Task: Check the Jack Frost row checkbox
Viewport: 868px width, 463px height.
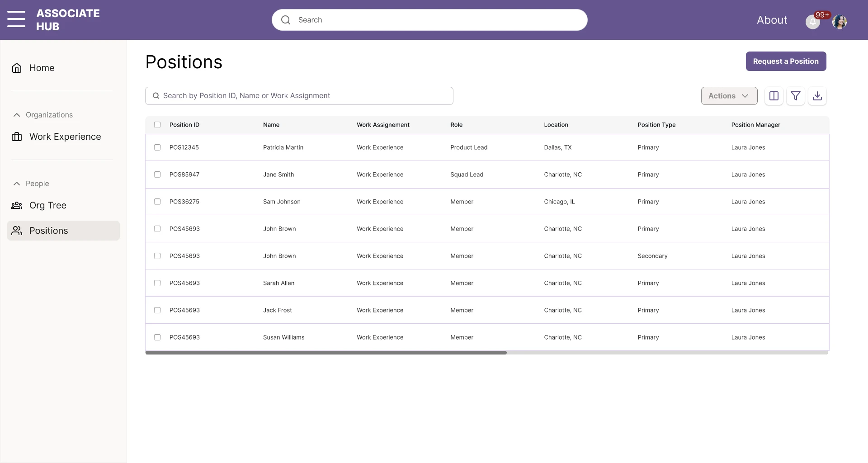Action: [x=157, y=310]
